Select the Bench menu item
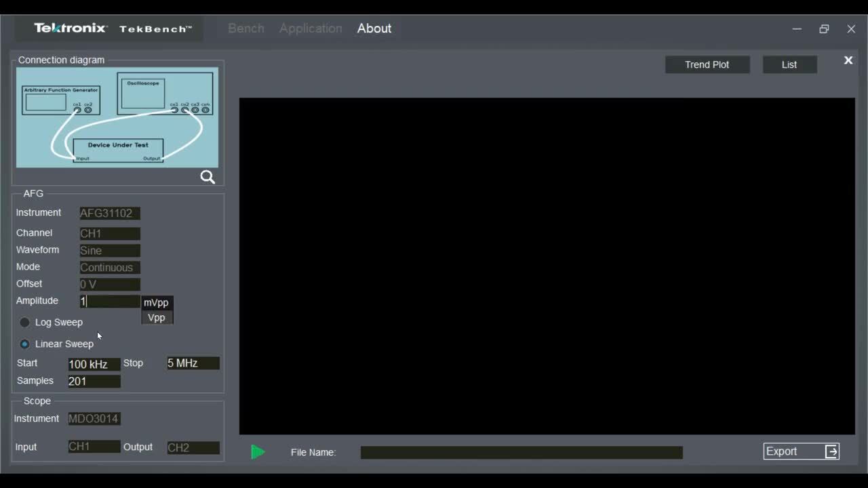868x488 pixels. [x=245, y=28]
